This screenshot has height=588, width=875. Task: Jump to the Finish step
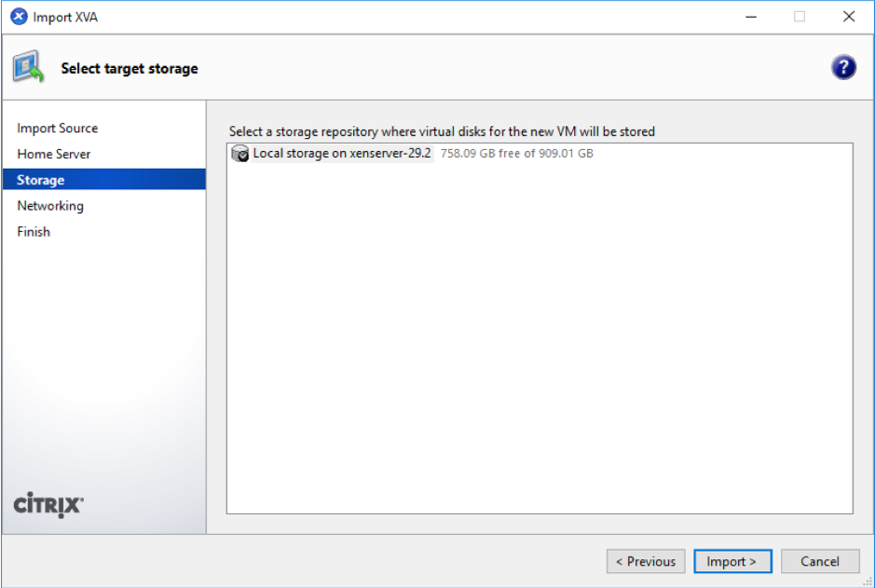tap(34, 231)
